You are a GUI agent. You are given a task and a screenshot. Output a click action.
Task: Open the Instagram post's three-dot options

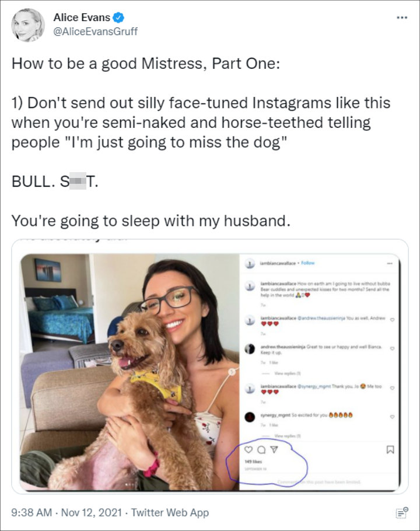tap(390, 263)
